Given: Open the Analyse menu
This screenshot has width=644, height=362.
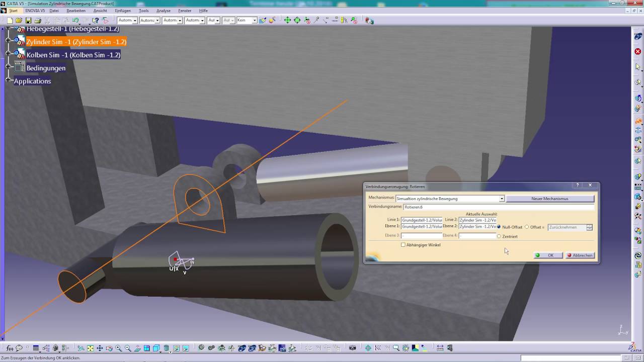Looking at the screenshot, I should click(164, 11).
